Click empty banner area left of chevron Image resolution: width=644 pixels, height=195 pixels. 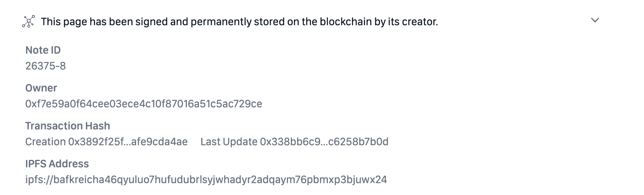[513, 22]
